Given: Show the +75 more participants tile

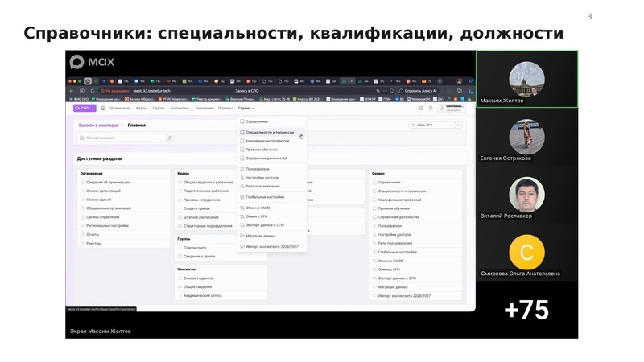Looking at the screenshot, I should (527, 310).
